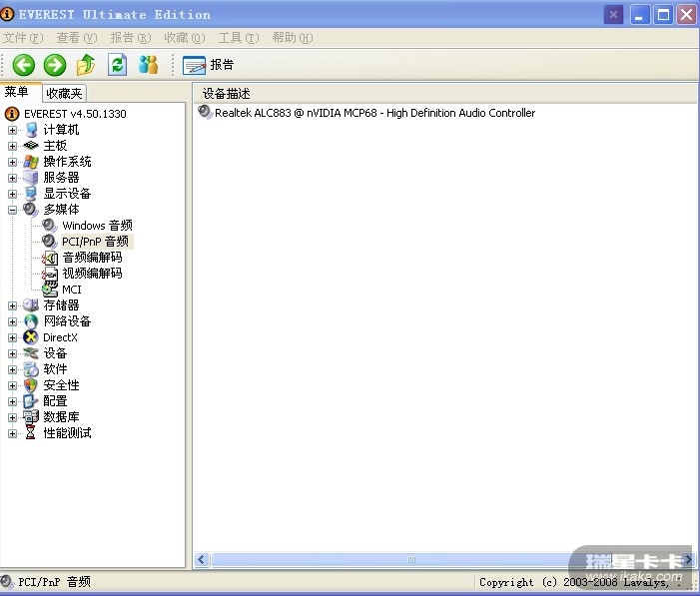700x596 pixels.
Task: Expand the 网络设备 tree node
Action: (x=13, y=321)
